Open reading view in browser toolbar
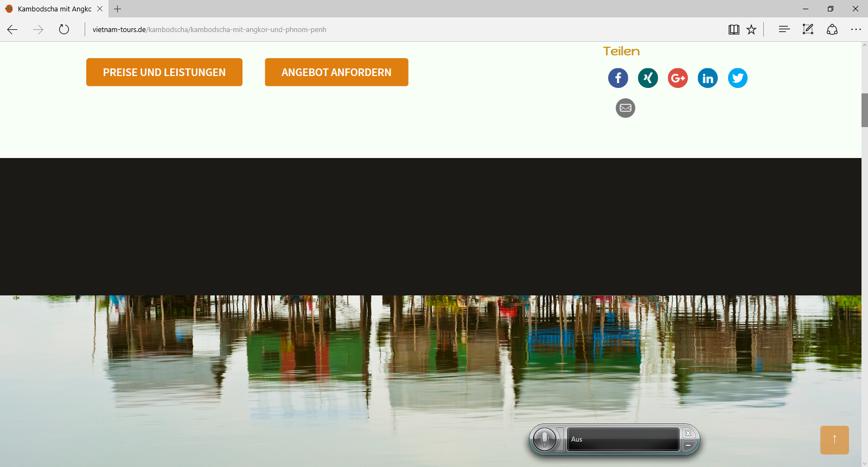Viewport: 868px width, 467px height. click(x=733, y=30)
